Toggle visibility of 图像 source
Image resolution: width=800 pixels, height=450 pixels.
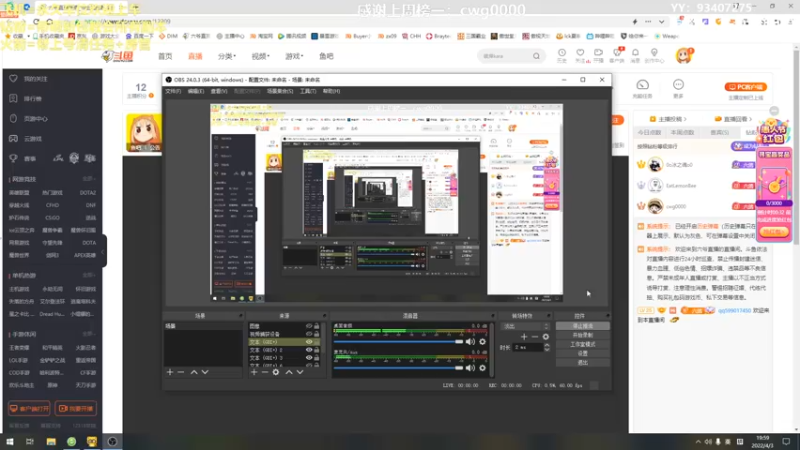[309, 326]
